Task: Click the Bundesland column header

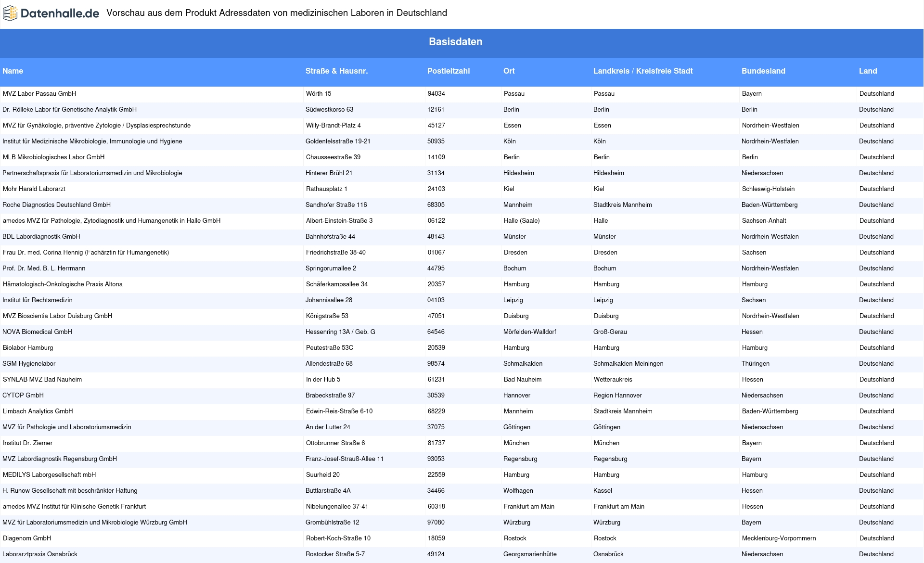Action: point(763,71)
